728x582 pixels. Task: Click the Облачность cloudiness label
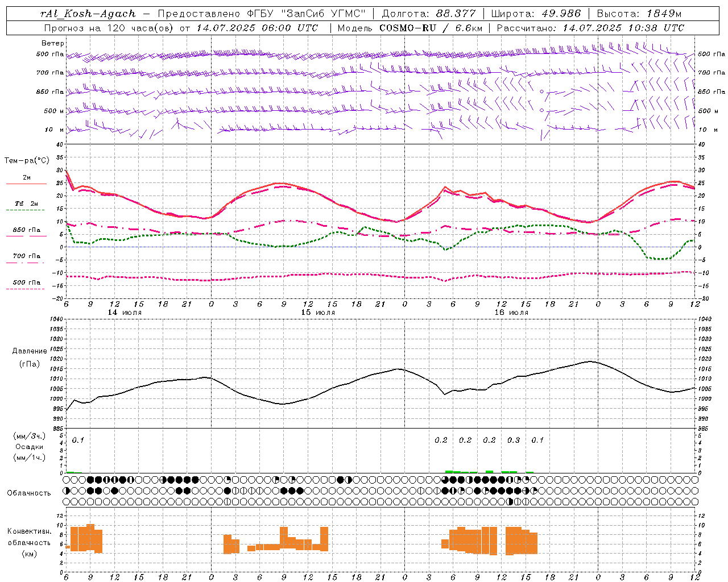[29, 493]
